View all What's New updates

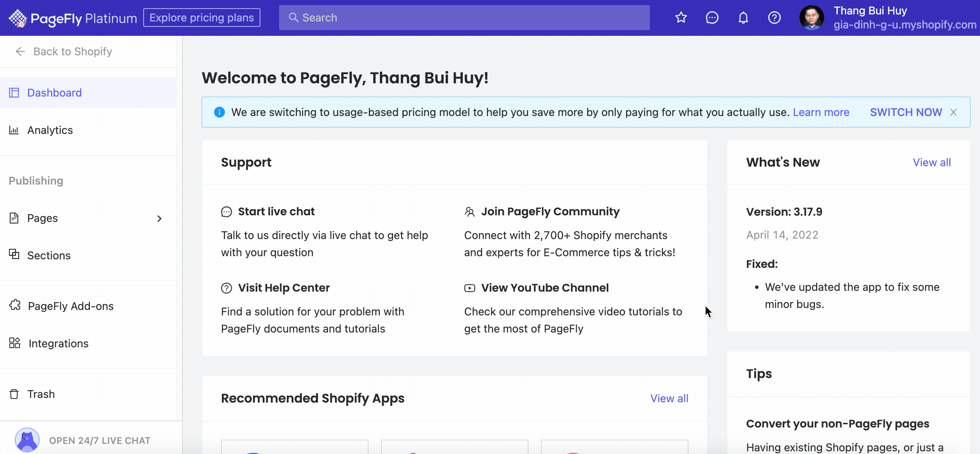pos(932,162)
